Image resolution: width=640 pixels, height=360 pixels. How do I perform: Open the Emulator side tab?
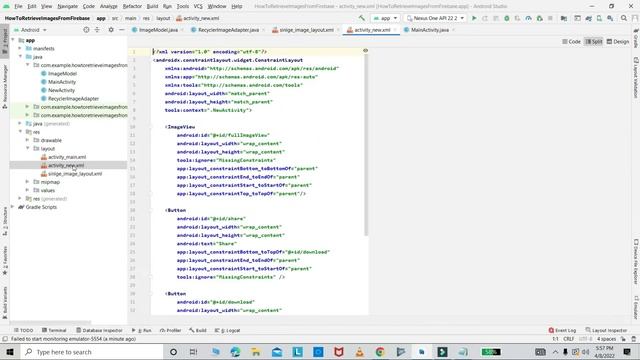636,307
